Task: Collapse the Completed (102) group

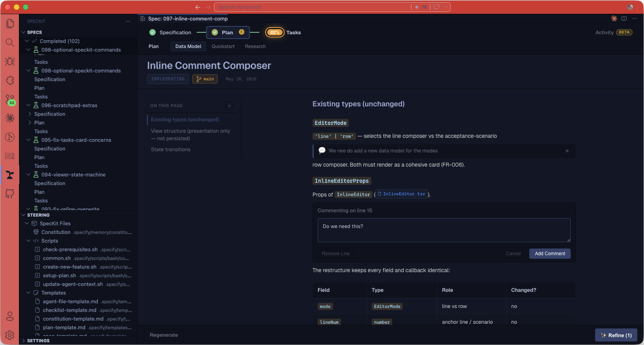Action: pos(27,41)
